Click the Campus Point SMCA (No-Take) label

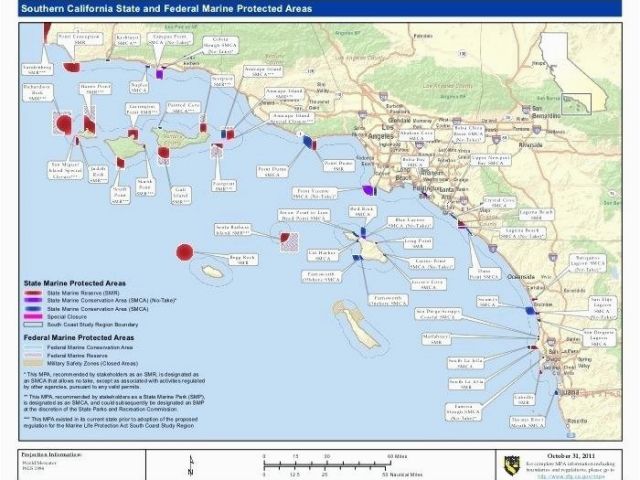pos(169,40)
